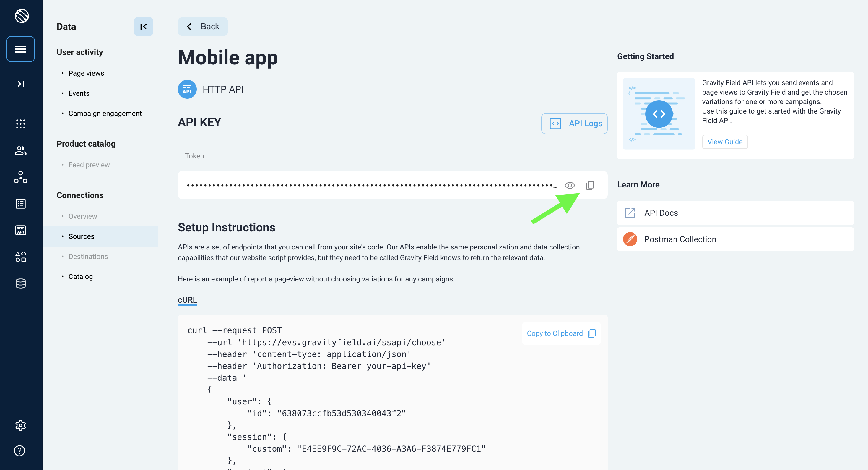Go back with the Back button
Viewport: 868px width, 470px height.
pos(203,27)
